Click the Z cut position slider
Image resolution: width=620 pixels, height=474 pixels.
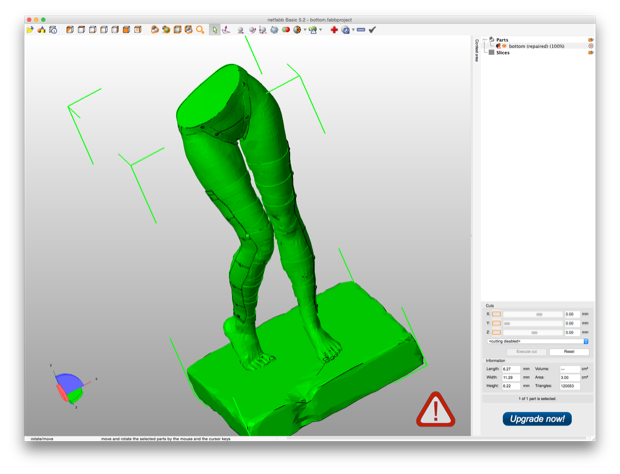click(x=533, y=332)
